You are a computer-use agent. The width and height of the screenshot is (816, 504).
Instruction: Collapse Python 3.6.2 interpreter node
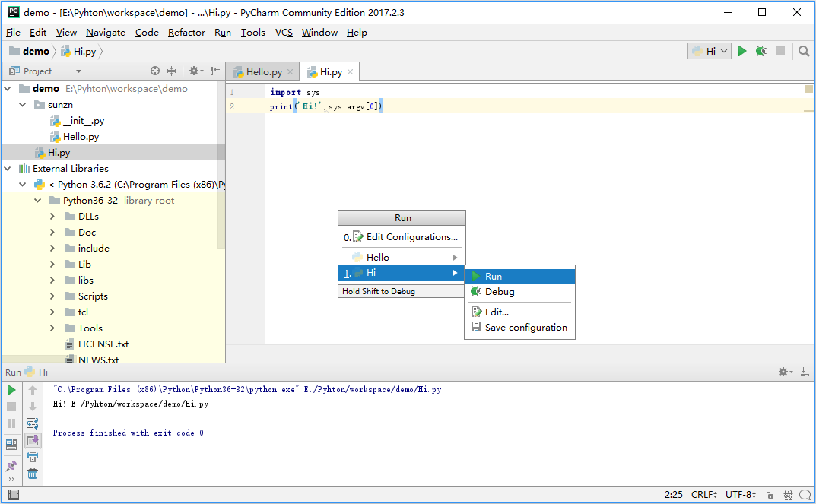(23, 185)
